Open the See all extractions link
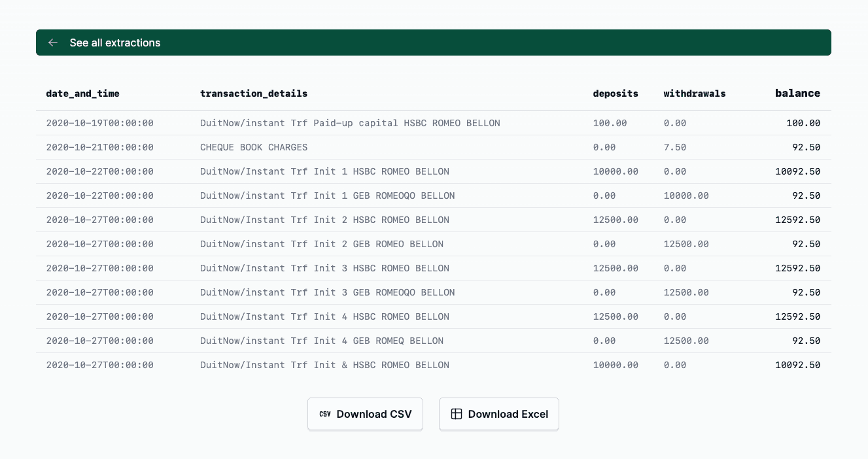This screenshot has width=868, height=459. coord(114,42)
